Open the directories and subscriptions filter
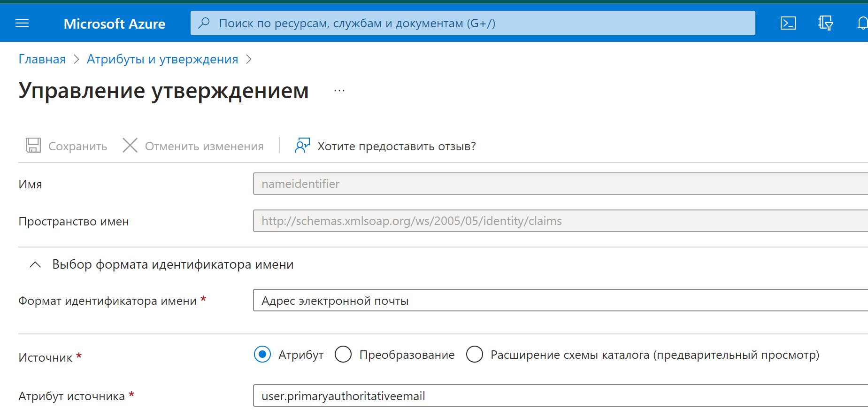868x418 pixels. click(x=825, y=23)
